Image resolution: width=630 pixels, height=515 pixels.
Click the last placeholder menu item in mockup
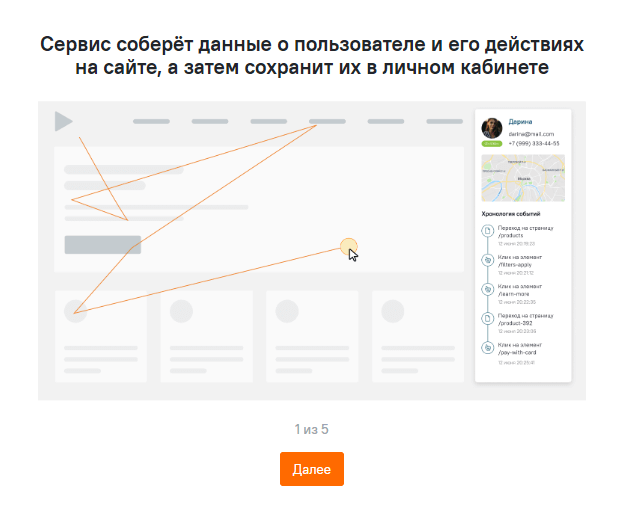point(444,121)
